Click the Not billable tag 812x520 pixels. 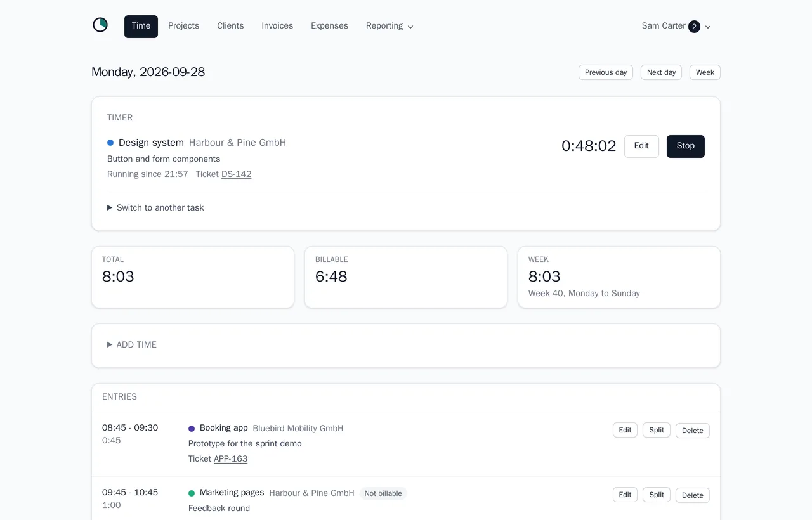click(383, 493)
